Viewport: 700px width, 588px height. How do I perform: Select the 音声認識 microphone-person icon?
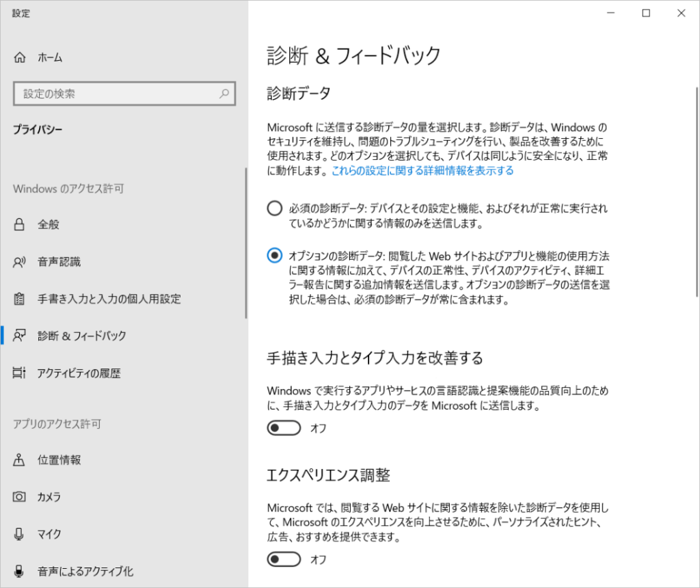(x=20, y=261)
